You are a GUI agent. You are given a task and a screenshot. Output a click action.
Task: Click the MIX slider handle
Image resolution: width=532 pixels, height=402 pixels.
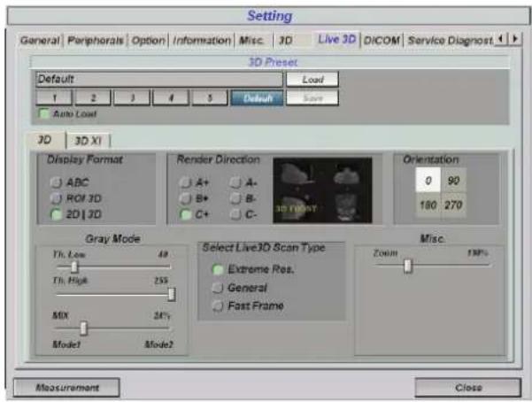point(83,329)
